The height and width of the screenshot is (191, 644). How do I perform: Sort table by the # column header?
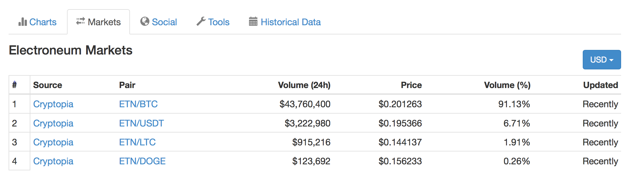15,85
